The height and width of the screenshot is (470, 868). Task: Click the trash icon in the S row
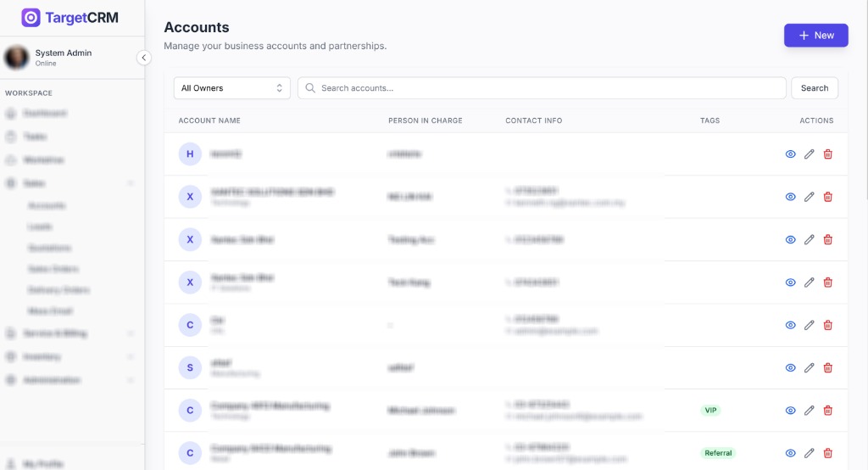point(828,368)
